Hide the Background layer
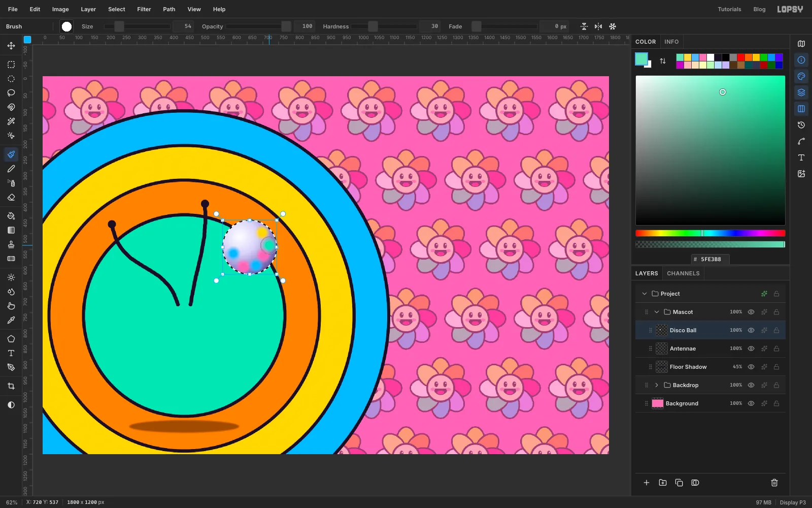The height and width of the screenshot is (508, 812). [751, 403]
